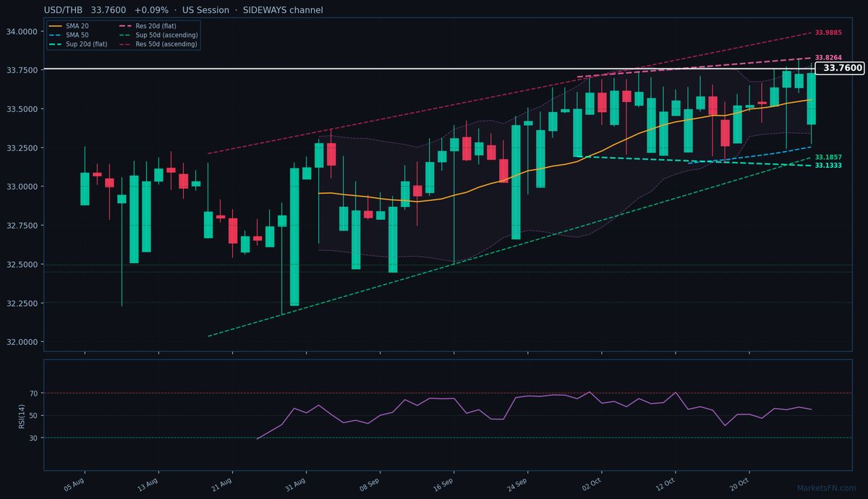Click the current price label 33.7600

coord(840,68)
